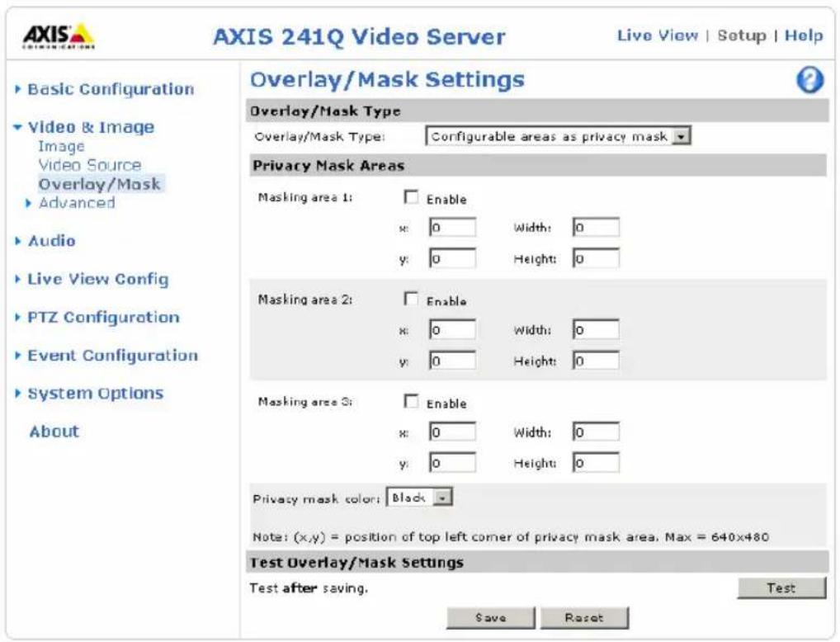Click the AXIS Communications logo

tap(59, 36)
